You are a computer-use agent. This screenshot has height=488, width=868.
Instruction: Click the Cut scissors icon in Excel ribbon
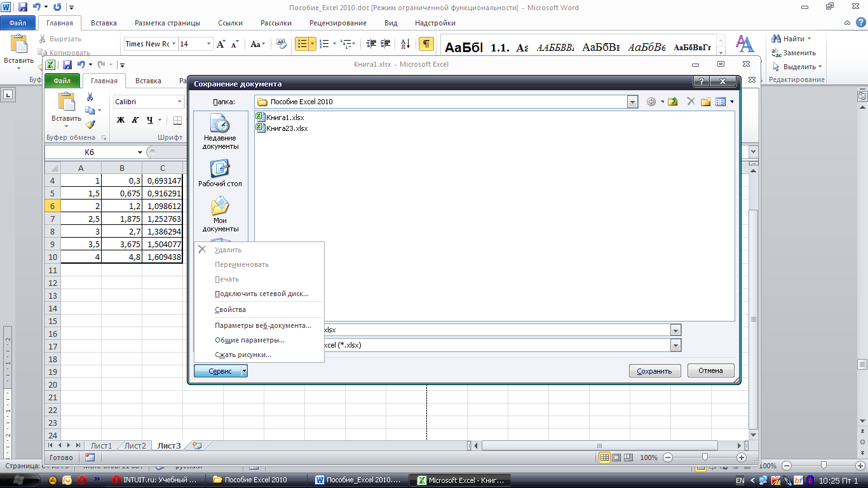pyautogui.click(x=90, y=97)
